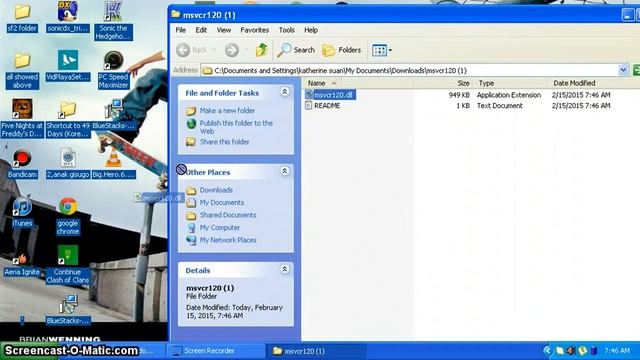640x360 pixels.
Task: Select the README text file
Action: pyautogui.click(x=322, y=106)
